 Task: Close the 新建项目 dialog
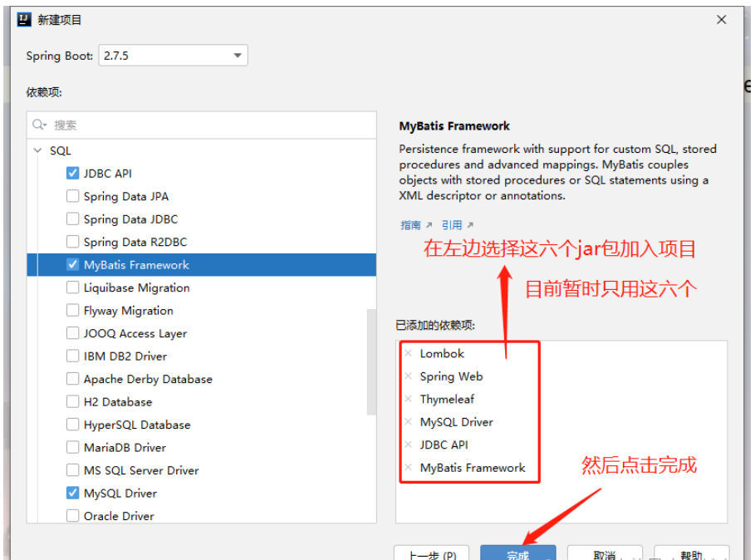click(721, 20)
